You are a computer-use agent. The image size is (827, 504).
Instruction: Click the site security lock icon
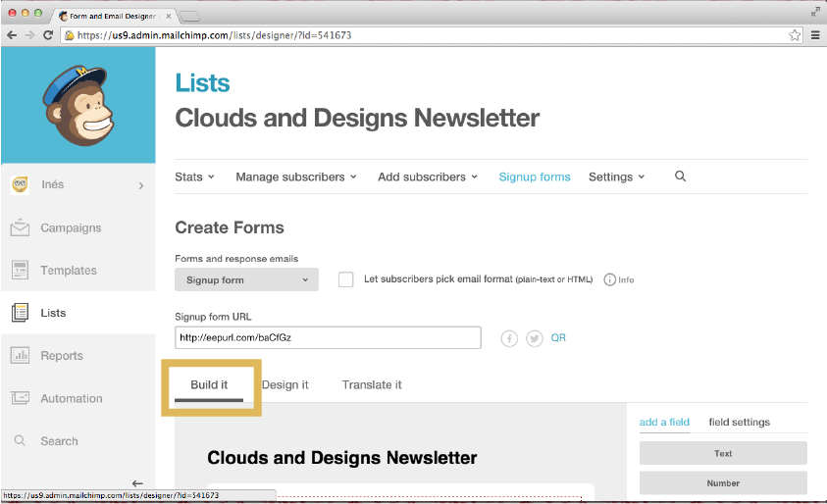tap(69, 35)
